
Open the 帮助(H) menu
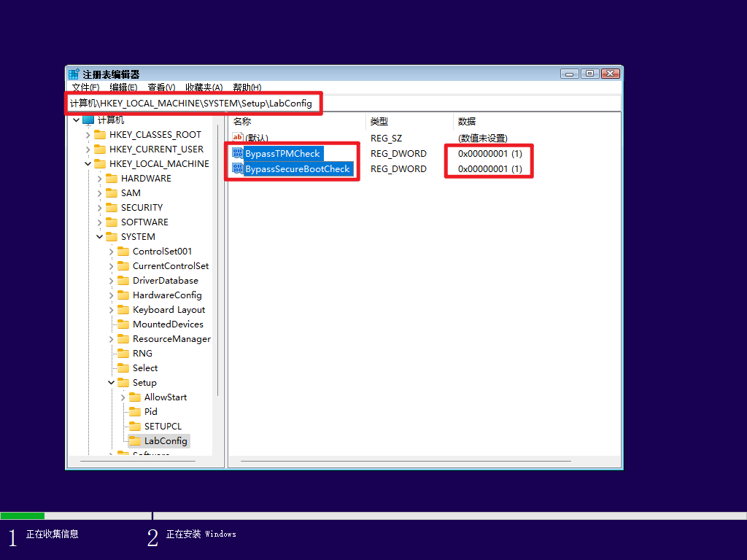pyautogui.click(x=247, y=87)
